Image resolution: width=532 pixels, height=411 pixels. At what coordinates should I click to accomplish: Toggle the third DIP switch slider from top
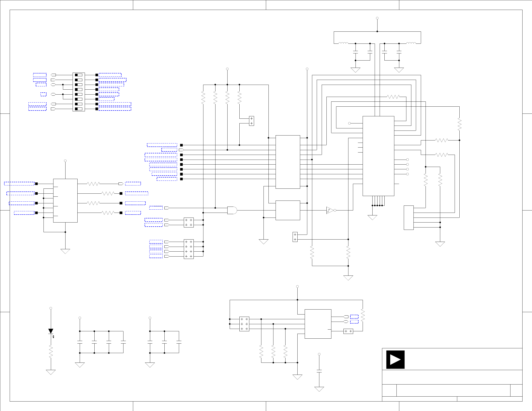[x=79, y=85]
